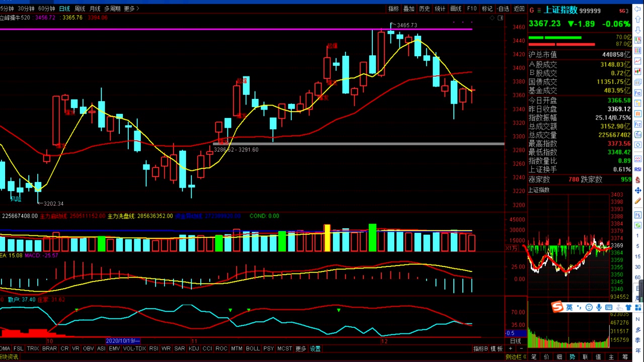This screenshot has width=644, height=362.
Task: Open the IME emoji smiley icon
Action: tap(589, 307)
